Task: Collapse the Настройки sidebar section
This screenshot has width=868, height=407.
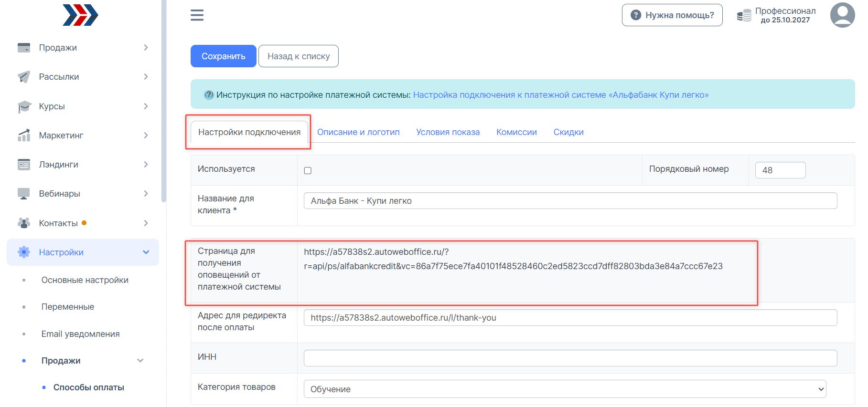Action: point(146,252)
